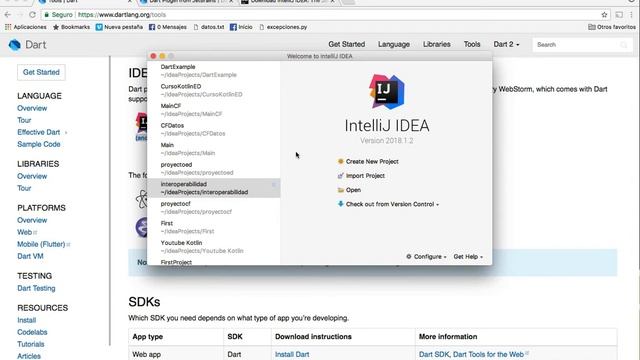640x360 pixels.
Task: Bookmark this page with the star icon
Action: point(604,15)
